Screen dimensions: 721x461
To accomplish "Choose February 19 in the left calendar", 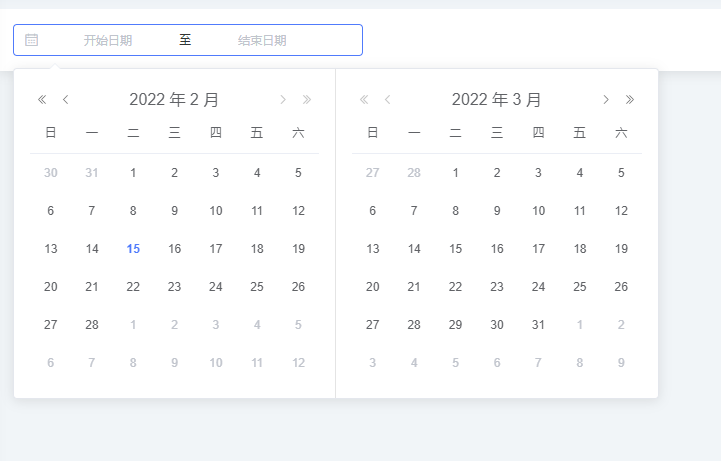I will 298,249.
